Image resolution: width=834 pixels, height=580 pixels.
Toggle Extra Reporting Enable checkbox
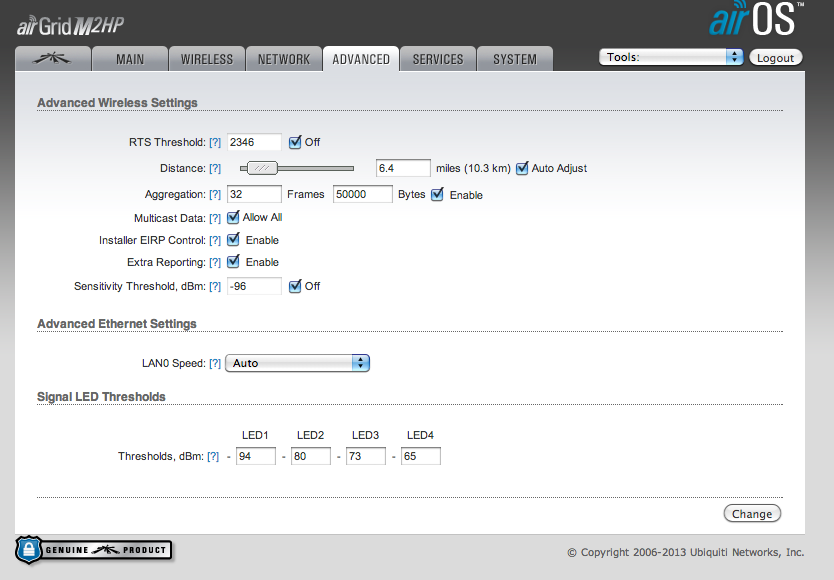(233, 261)
